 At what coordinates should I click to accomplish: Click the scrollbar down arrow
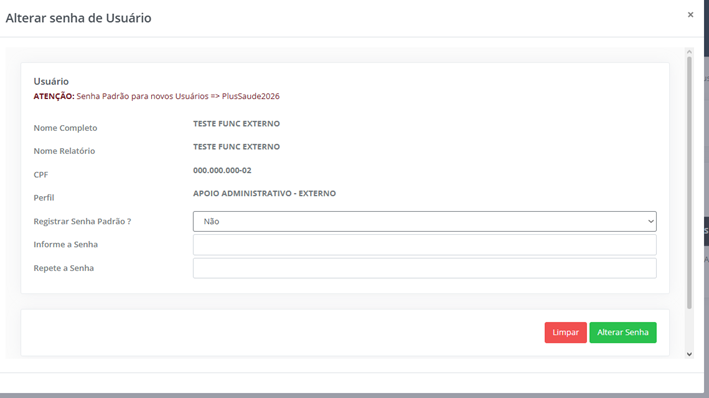click(x=689, y=354)
